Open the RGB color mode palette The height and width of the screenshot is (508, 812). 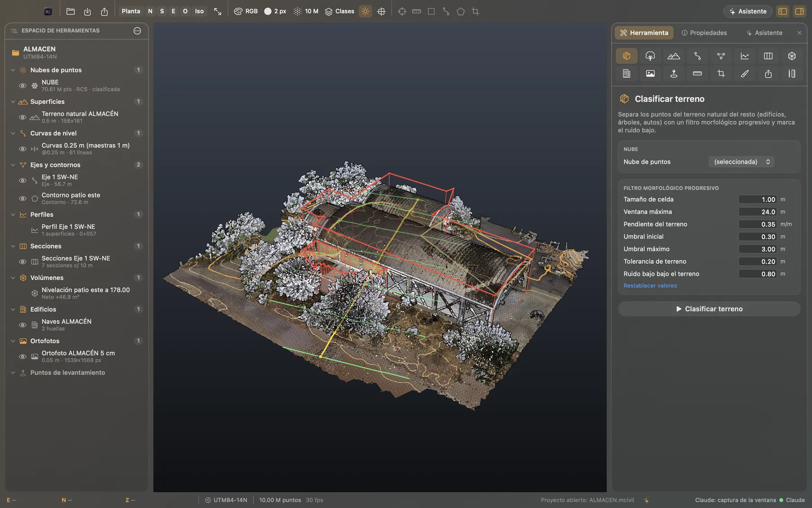coord(246,11)
